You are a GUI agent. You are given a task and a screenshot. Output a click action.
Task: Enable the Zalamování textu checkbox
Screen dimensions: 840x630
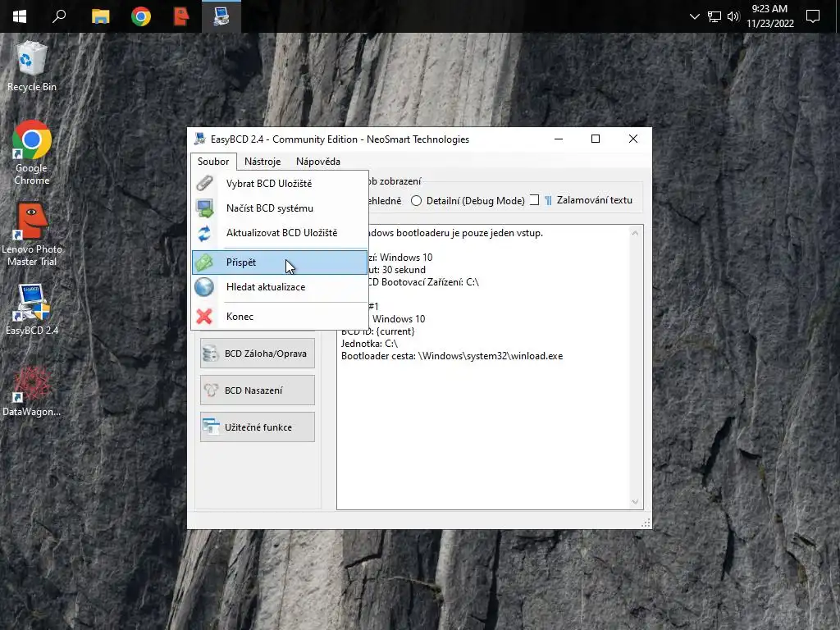pyautogui.click(x=534, y=200)
